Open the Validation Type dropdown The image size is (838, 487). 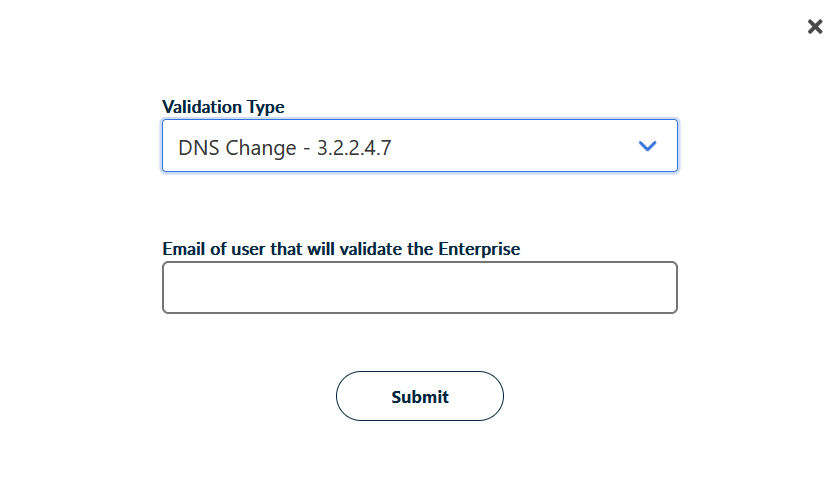[419, 146]
